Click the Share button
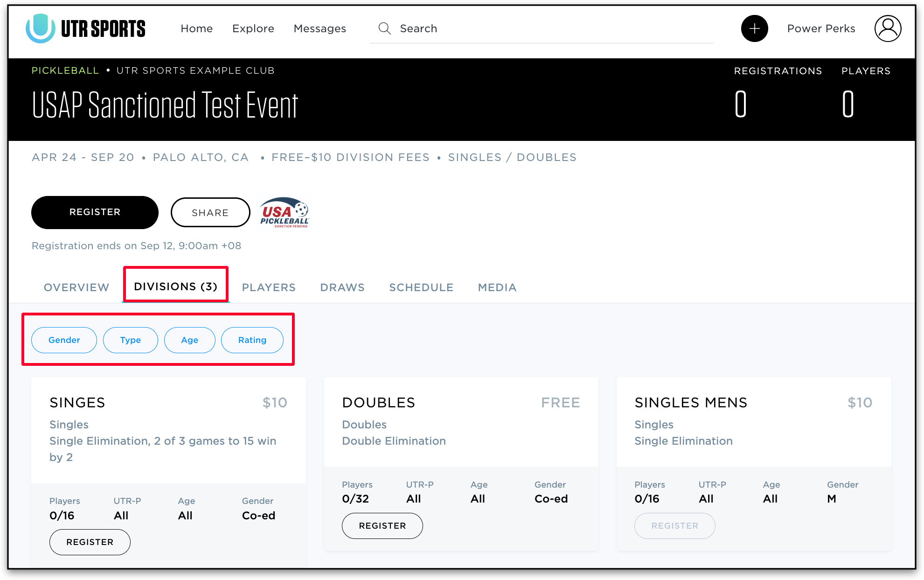Viewport: 924px width, 580px height. tap(210, 213)
